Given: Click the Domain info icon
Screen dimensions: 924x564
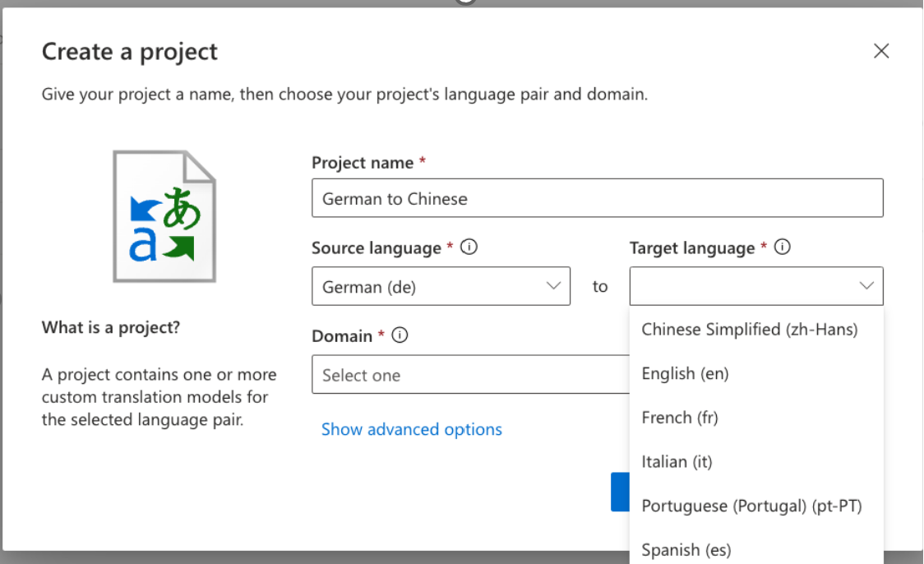Looking at the screenshot, I should click(400, 335).
